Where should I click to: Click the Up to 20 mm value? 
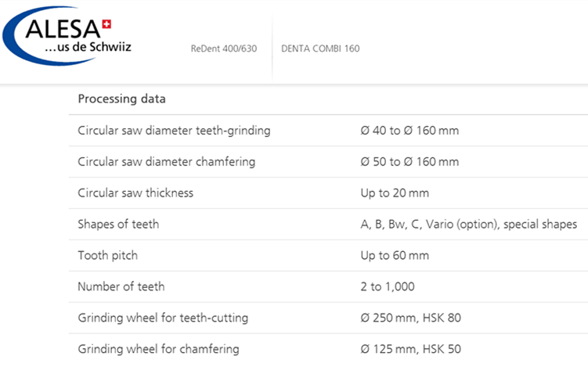[x=395, y=193]
